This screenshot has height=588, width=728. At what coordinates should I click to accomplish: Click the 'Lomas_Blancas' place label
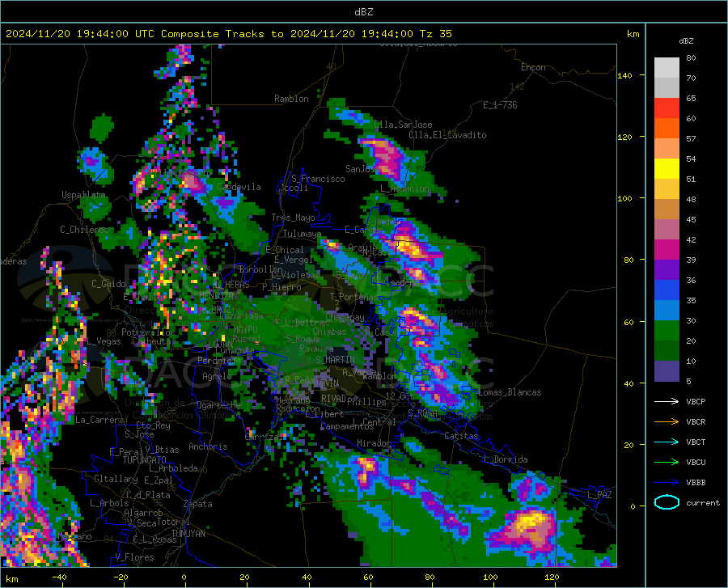(x=510, y=392)
